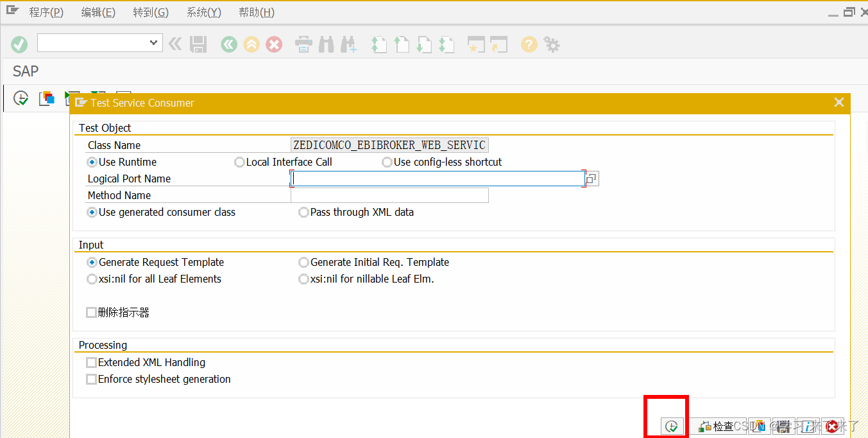Click the Execute icon in the dialog footer
868x438 pixels.
tap(671, 426)
